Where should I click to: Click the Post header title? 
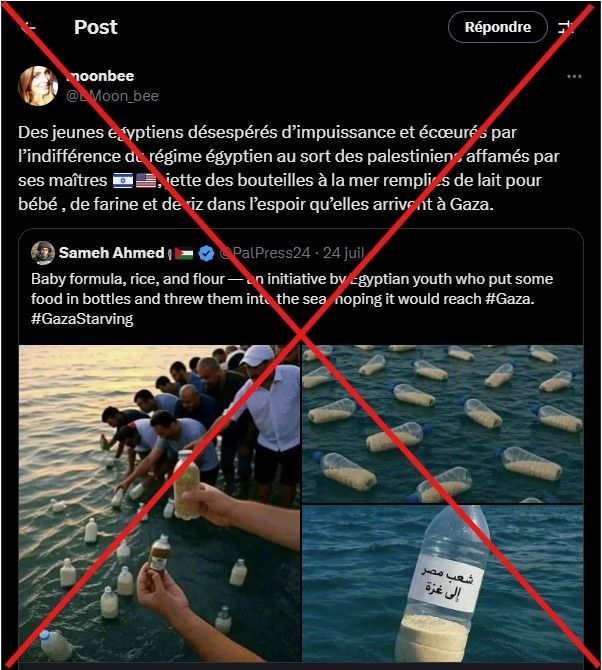pyautogui.click(x=96, y=27)
